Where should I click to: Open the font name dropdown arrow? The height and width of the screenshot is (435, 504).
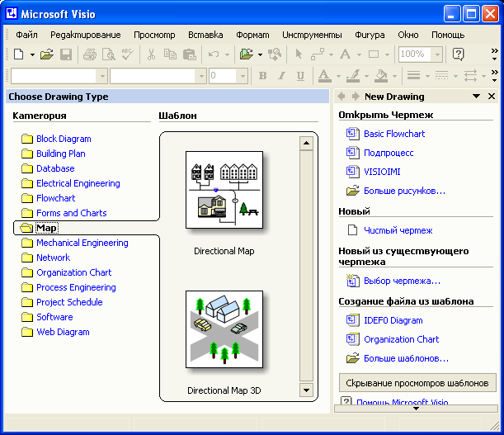coord(201,76)
